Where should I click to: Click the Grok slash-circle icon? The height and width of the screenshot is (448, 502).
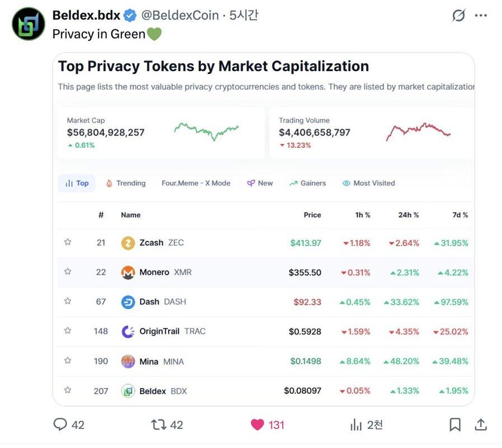click(458, 16)
